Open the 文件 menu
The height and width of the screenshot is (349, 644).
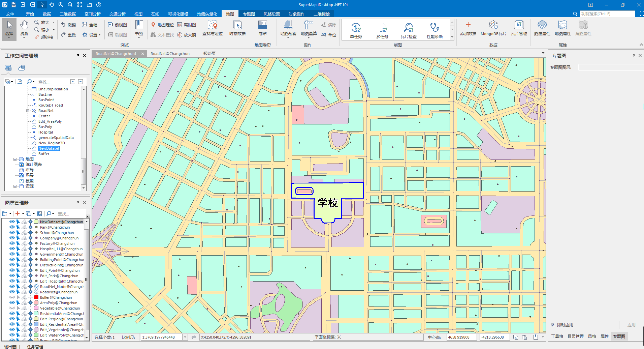(x=10, y=14)
